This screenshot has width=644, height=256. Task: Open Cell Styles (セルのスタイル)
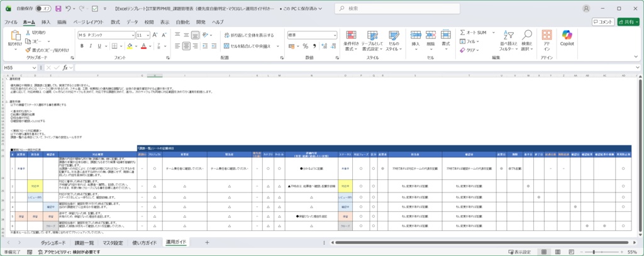pyautogui.click(x=394, y=41)
